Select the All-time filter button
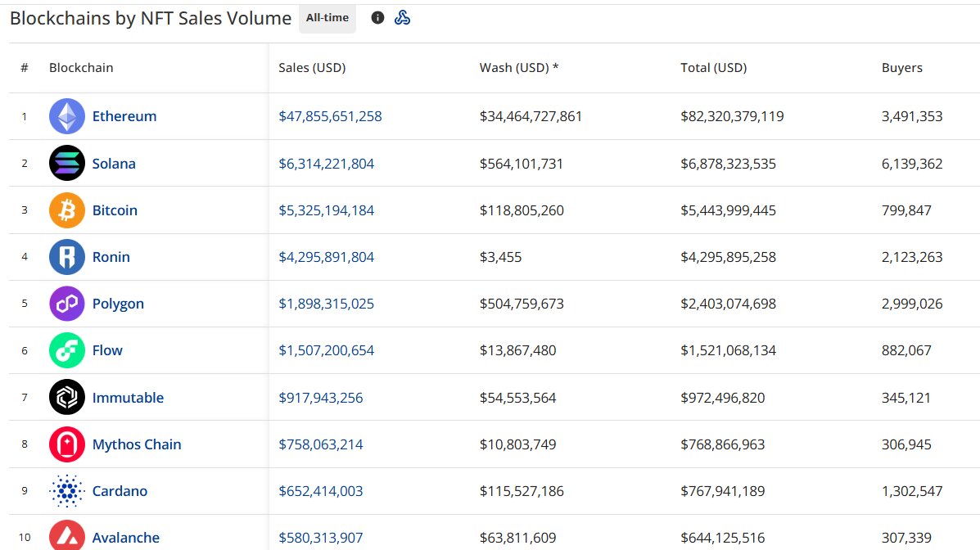Viewport: 980px width, 550px height. pos(327,17)
